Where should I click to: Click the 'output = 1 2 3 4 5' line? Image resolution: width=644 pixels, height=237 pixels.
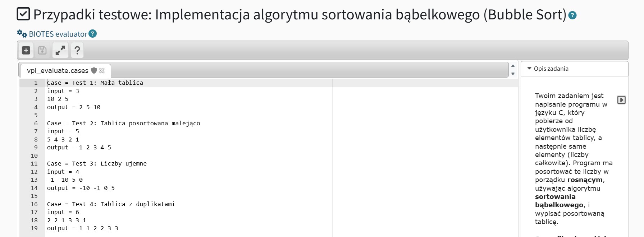(79, 148)
